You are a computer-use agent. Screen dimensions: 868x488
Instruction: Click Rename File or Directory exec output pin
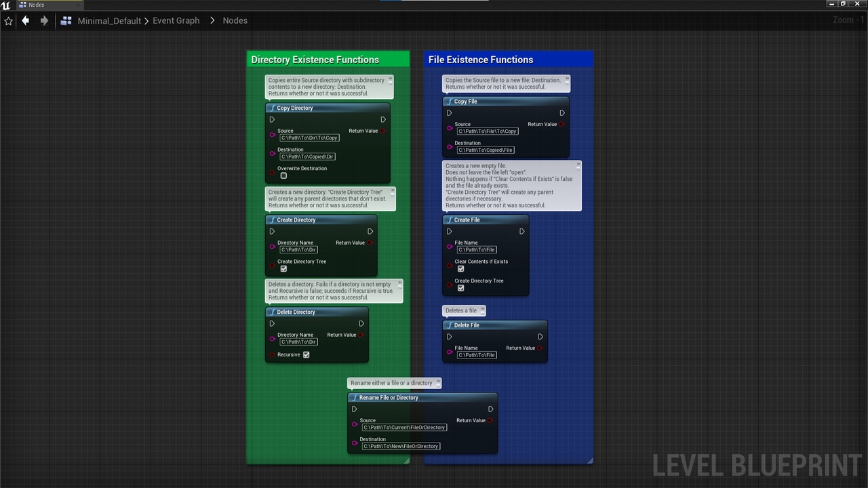pyautogui.click(x=491, y=409)
